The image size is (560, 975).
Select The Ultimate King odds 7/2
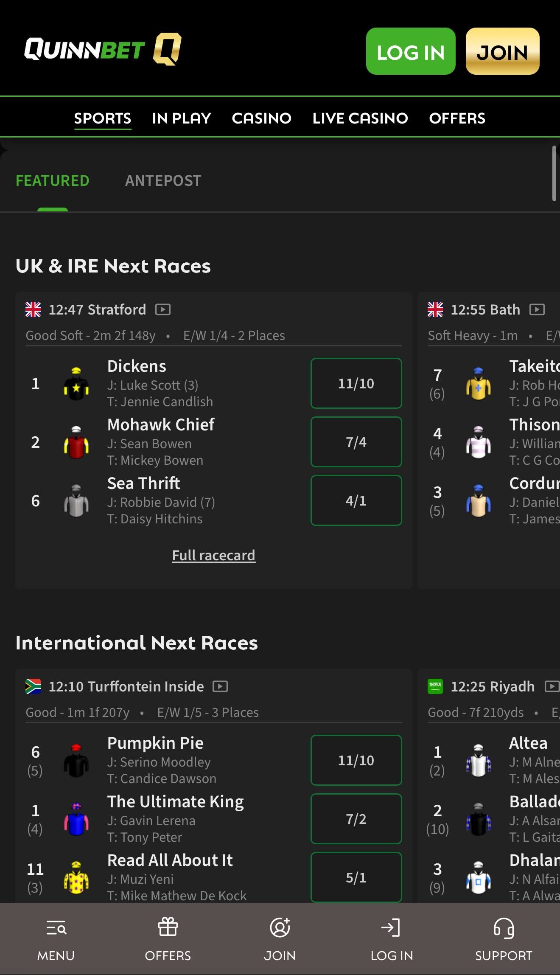pyautogui.click(x=356, y=819)
